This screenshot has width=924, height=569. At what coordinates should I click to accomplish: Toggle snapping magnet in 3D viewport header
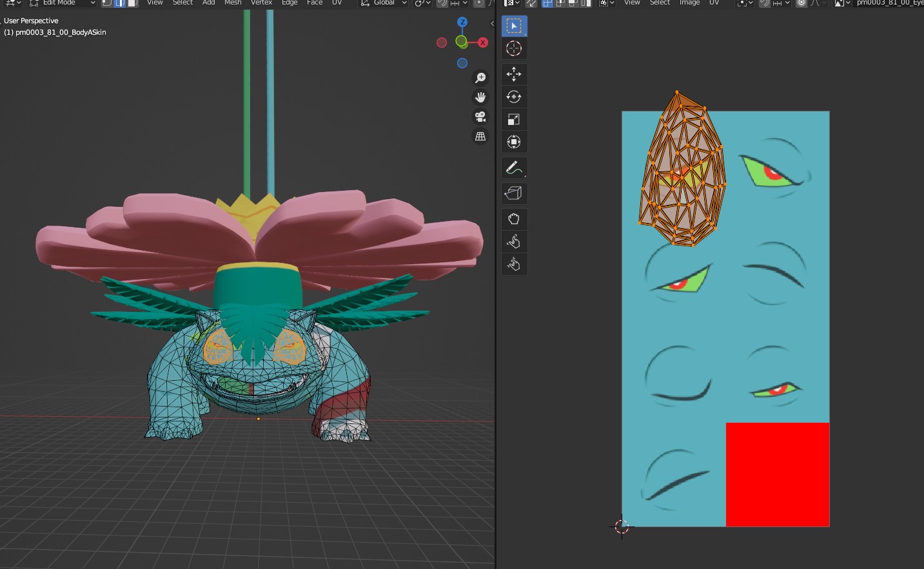click(x=442, y=3)
